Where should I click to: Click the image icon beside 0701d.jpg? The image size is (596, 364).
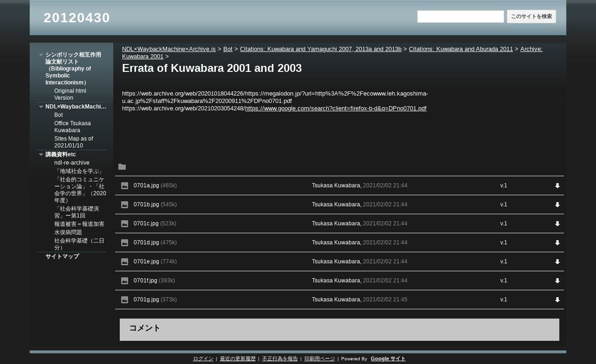tap(124, 243)
